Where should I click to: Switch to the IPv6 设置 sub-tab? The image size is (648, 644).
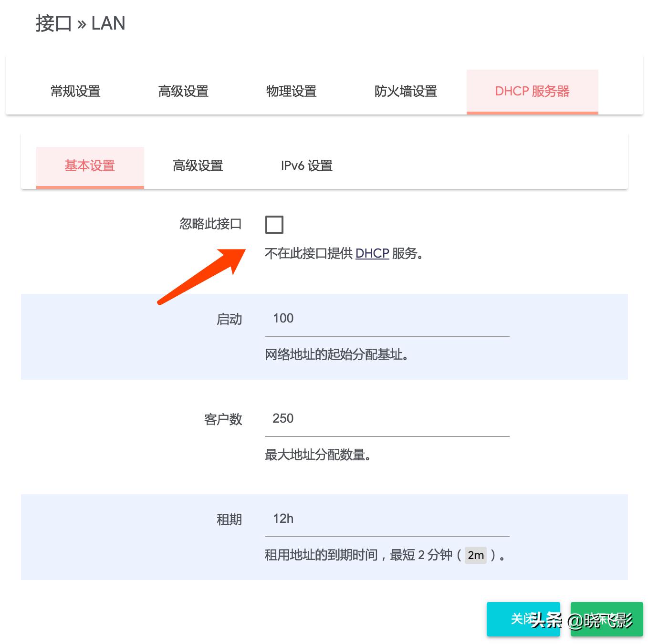click(x=307, y=166)
